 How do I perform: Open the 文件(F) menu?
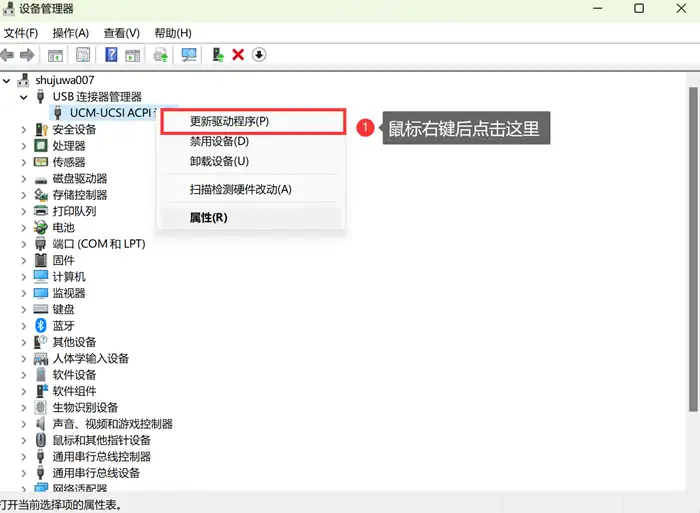[21, 33]
